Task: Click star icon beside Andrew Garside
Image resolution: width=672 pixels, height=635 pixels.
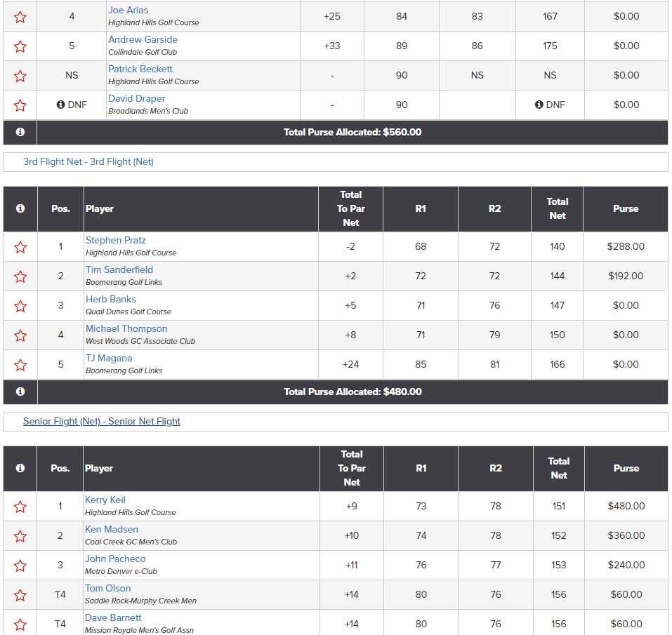Action: (x=20, y=46)
